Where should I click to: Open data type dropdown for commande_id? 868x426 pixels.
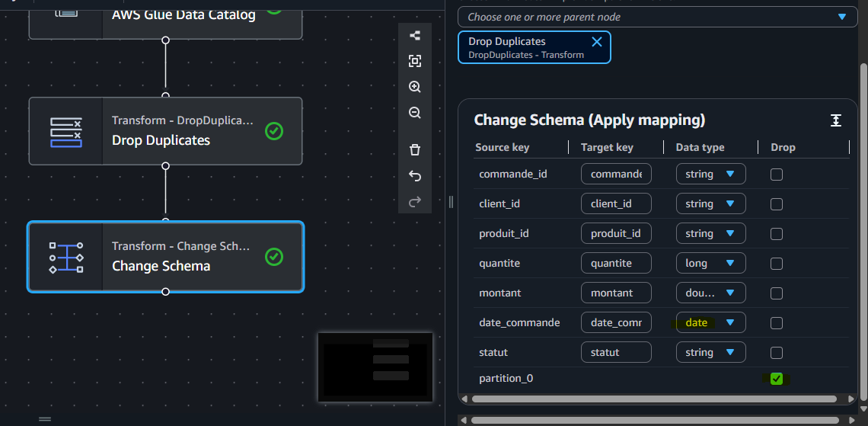tap(711, 174)
